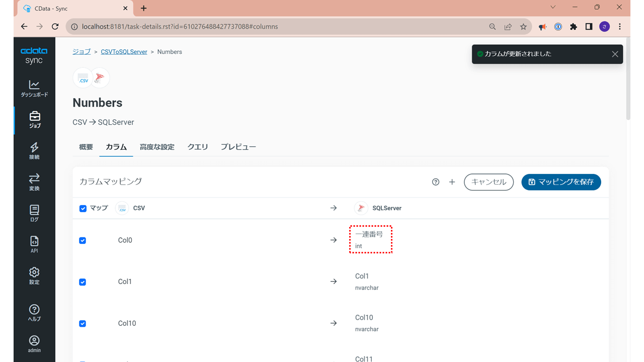Click the Col0 source column name

pos(125,240)
